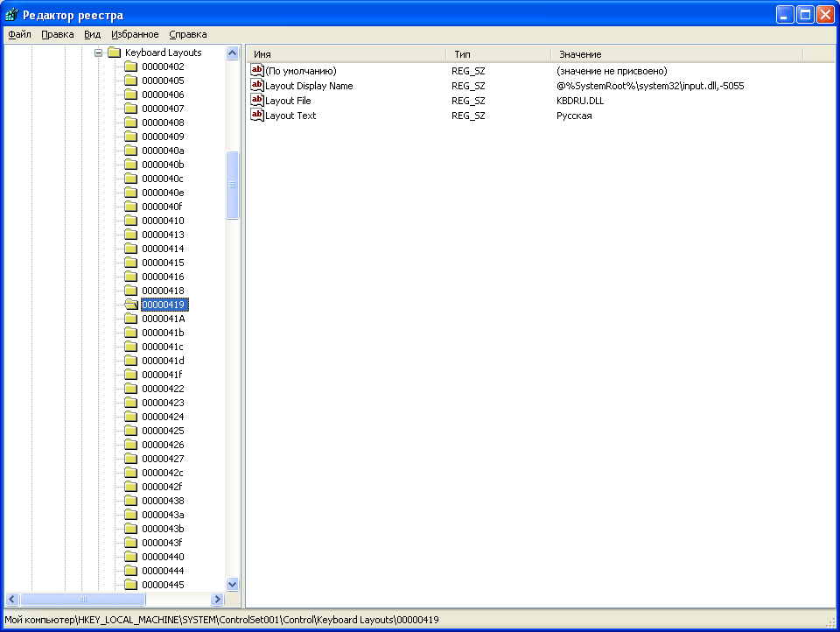
Task: Click the Значение column header
Action: click(x=676, y=54)
